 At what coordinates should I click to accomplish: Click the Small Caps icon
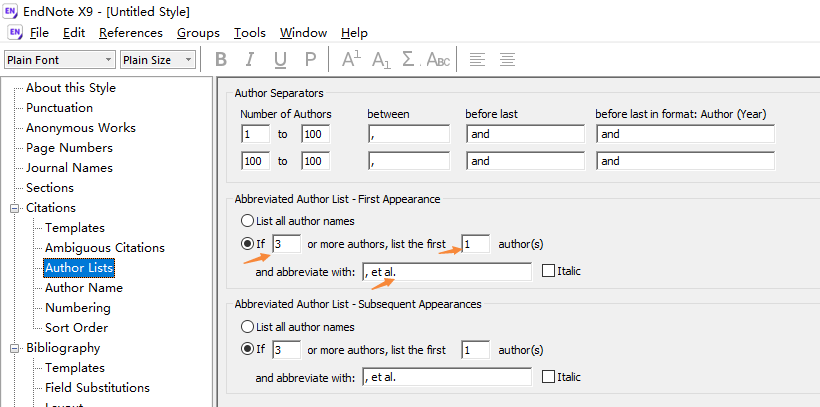[438, 60]
